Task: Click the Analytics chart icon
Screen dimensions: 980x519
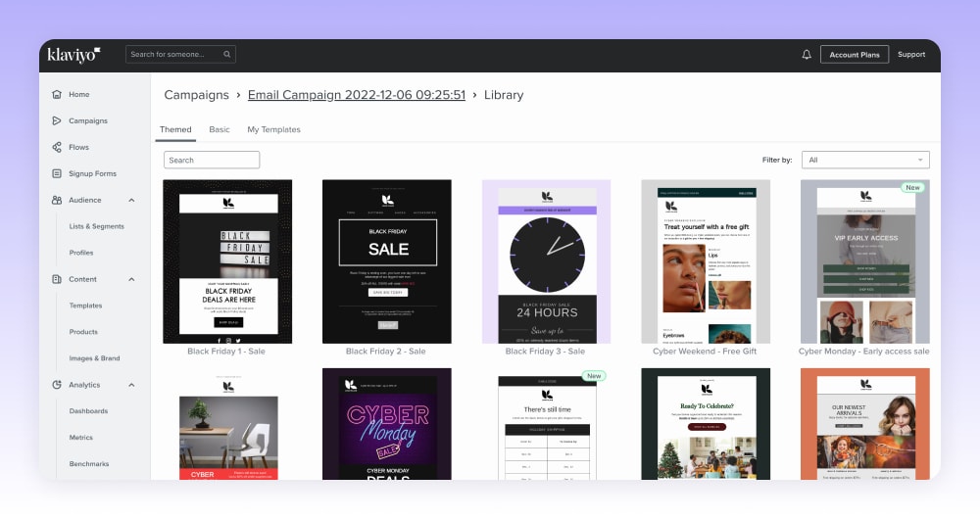Action: [x=57, y=385]
